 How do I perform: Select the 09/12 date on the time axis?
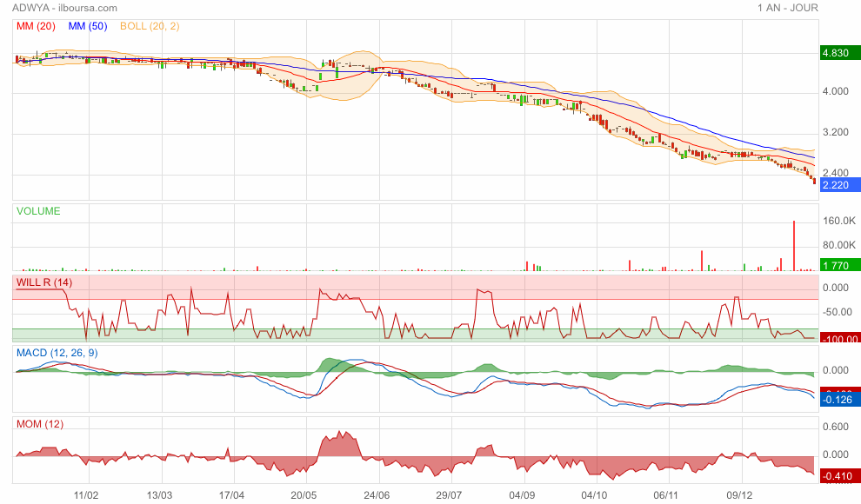tap(739, 495)
